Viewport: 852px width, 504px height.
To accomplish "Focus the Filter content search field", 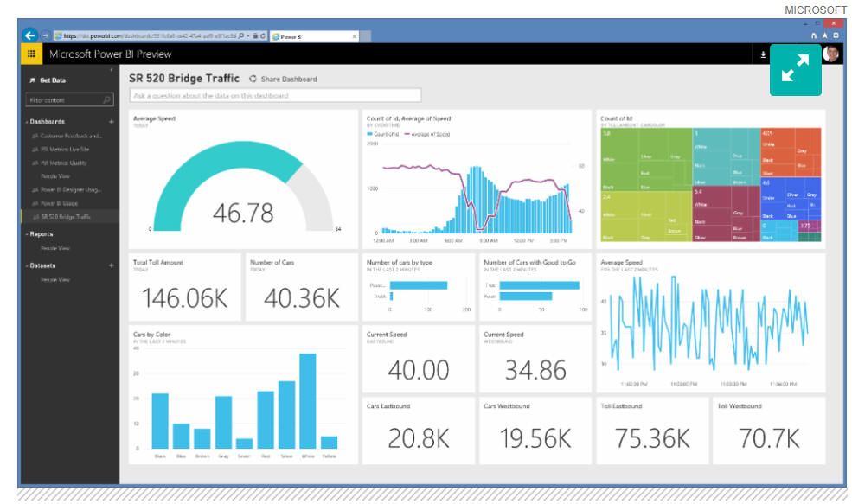I will pyautogui.click(x=69, y=99).
